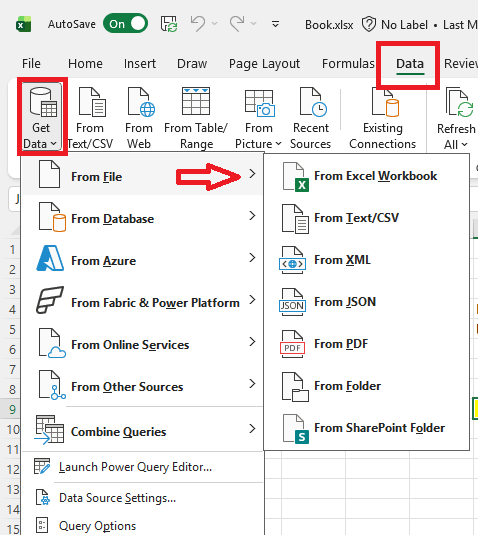Open Data Source Settings
The height and width of the screenshot is (535, 490).
143,497
